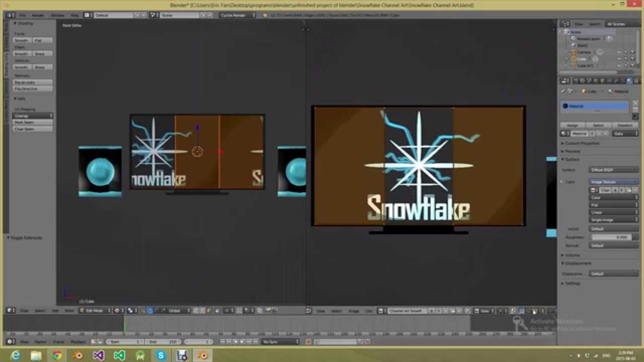The height and width of the screenshot is (362, 644).
Task: Open the Cycles Render engine dropdown
Action: (238, 15)
